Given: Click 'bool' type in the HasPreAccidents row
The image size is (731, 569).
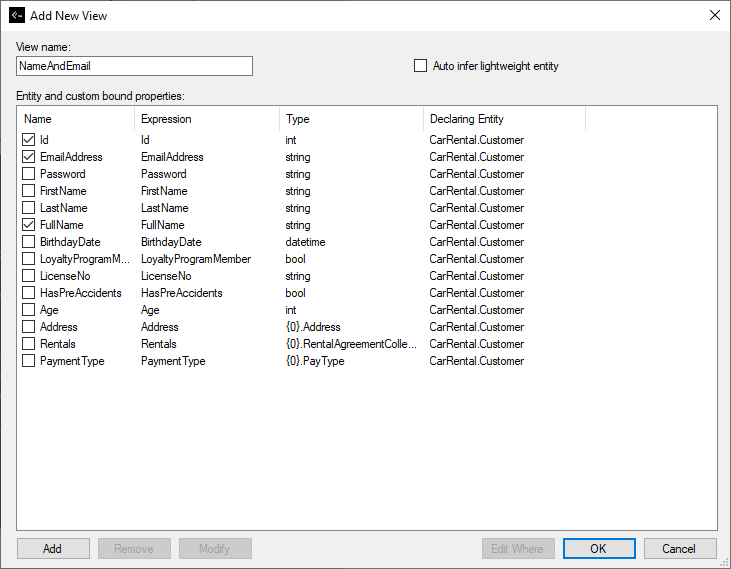Looking at the screenshot, I should (x=295, y=293).
